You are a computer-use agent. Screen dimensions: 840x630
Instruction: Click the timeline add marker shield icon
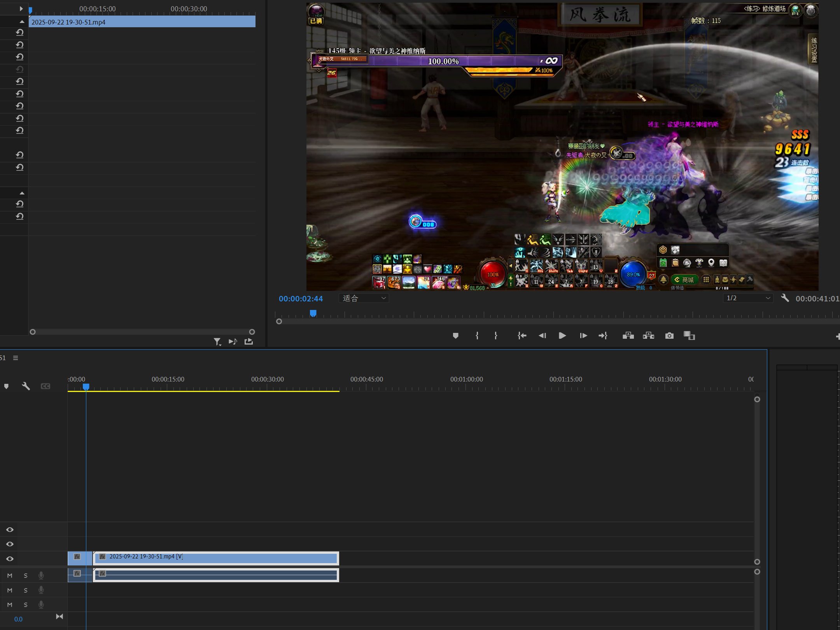[x=6, y=386]
